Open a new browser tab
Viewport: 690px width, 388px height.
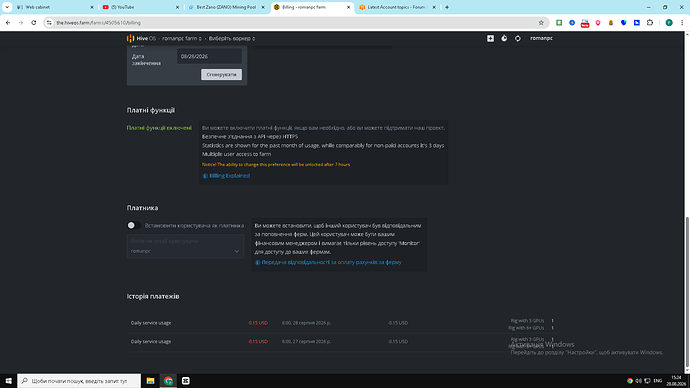447,7
